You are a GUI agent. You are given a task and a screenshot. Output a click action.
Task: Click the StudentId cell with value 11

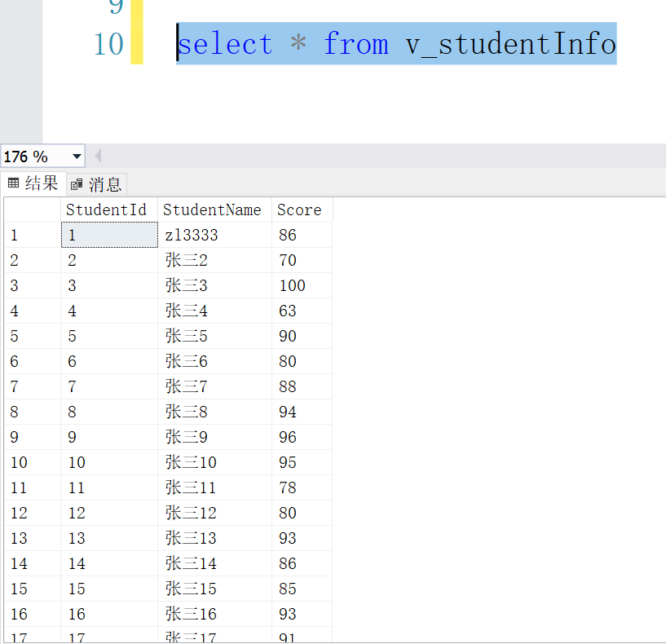pyautogui.click(x=109, y=487)
